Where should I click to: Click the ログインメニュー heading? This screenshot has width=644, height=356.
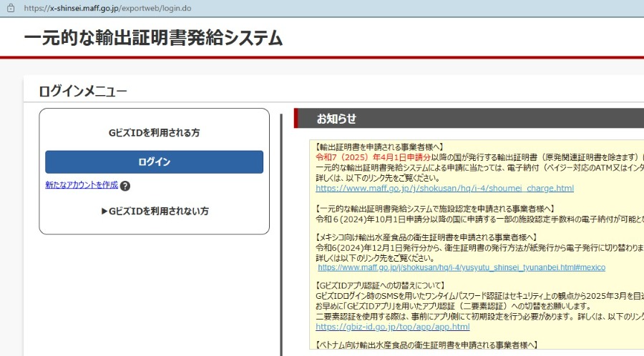83,91
